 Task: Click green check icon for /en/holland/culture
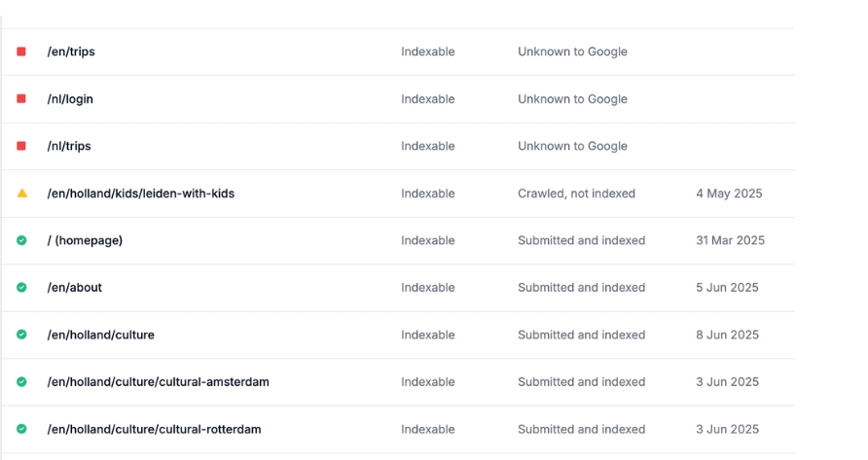(21, 335)
